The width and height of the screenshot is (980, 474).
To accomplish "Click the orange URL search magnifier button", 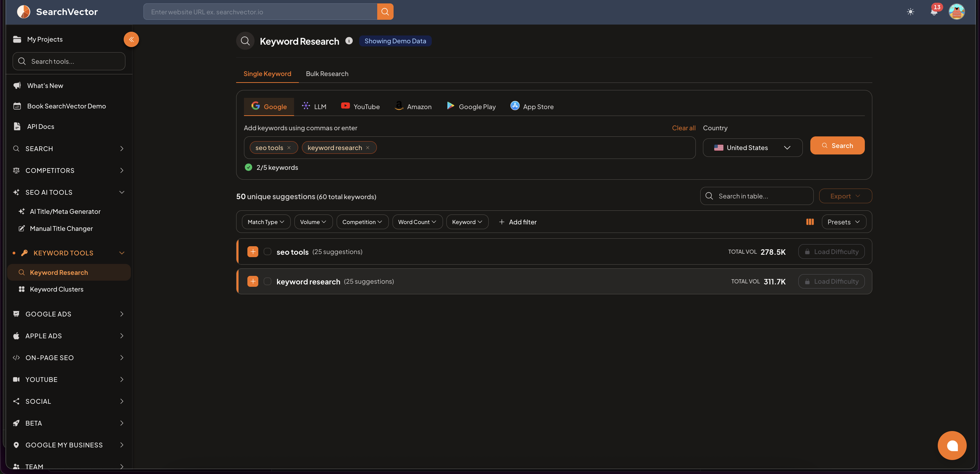I will [x=385, y=12].
